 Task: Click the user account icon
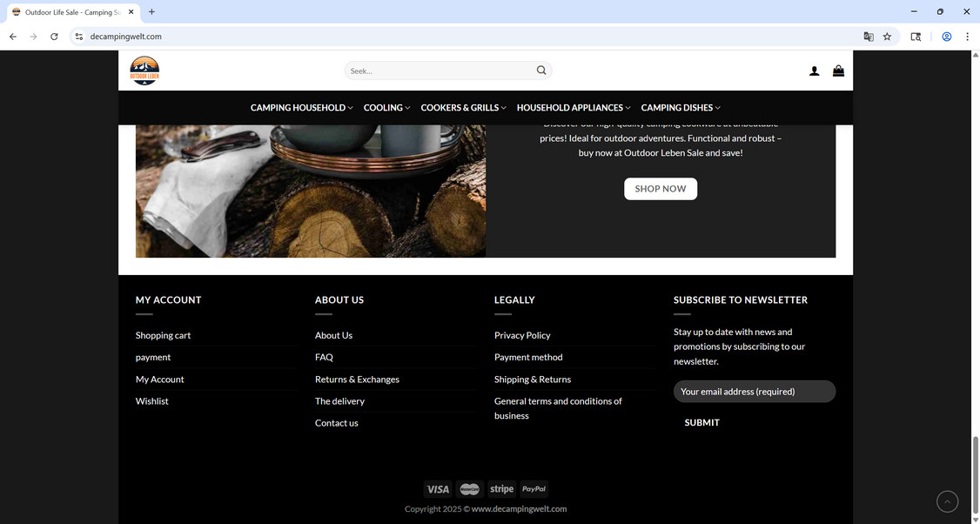[x=814, y=71]
